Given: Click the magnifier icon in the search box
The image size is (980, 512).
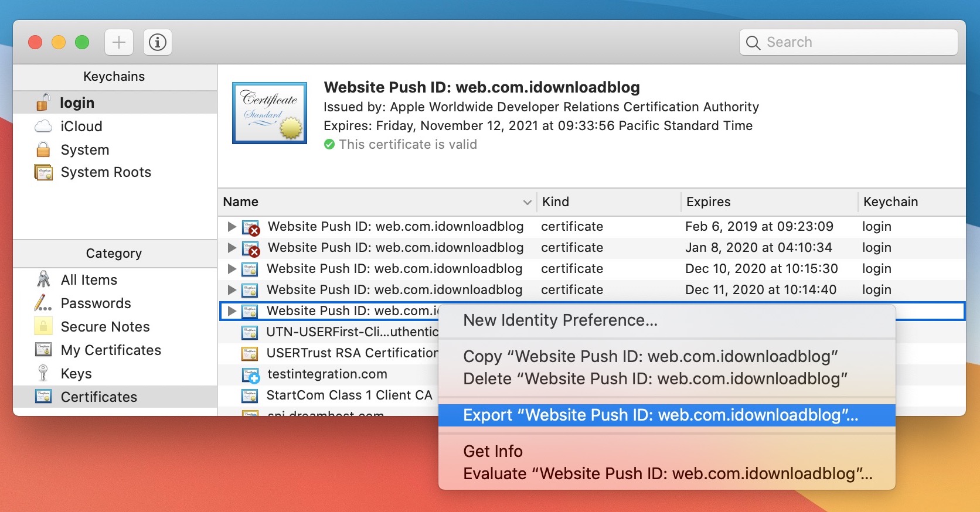Looking at the screenshot, I should (x=753, y=43).
